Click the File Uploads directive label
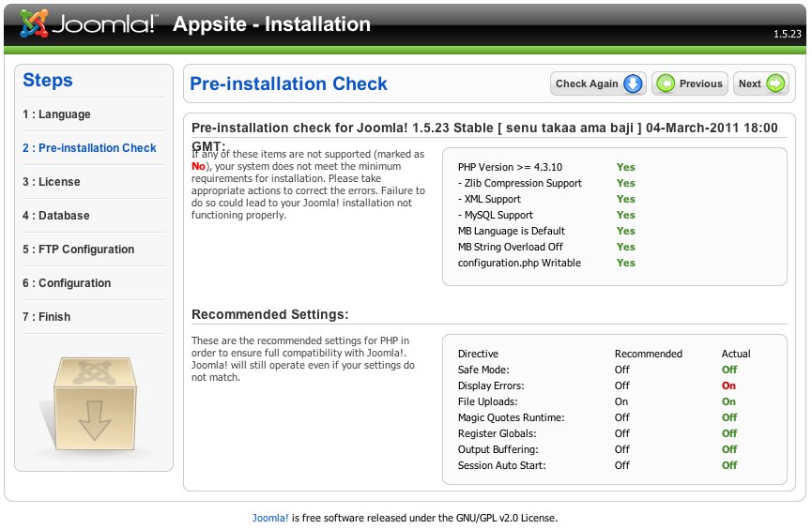Image resolution: width=812 pixels, height=529 pixels. tap(488, 401)
